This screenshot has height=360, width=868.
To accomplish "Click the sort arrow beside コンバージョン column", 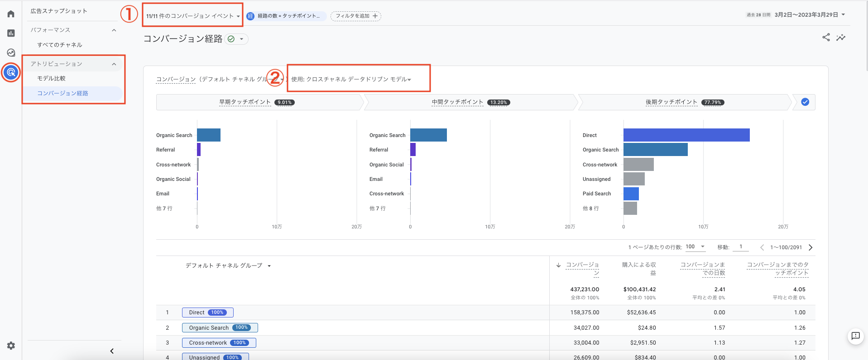I will tap(558, 265).
